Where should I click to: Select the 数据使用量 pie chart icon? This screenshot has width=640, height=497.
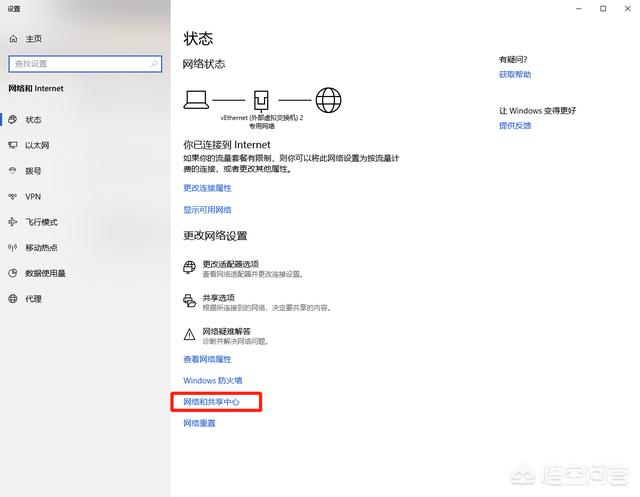point(13,273)
